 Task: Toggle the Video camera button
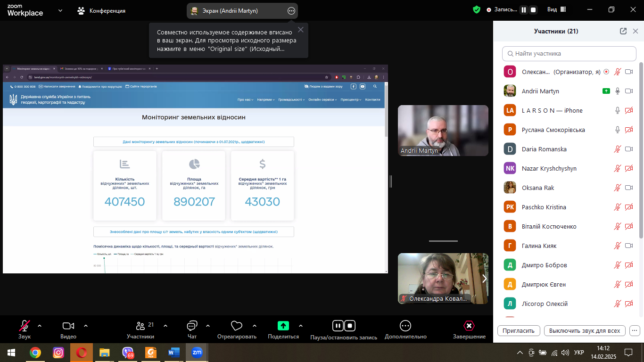68,326
